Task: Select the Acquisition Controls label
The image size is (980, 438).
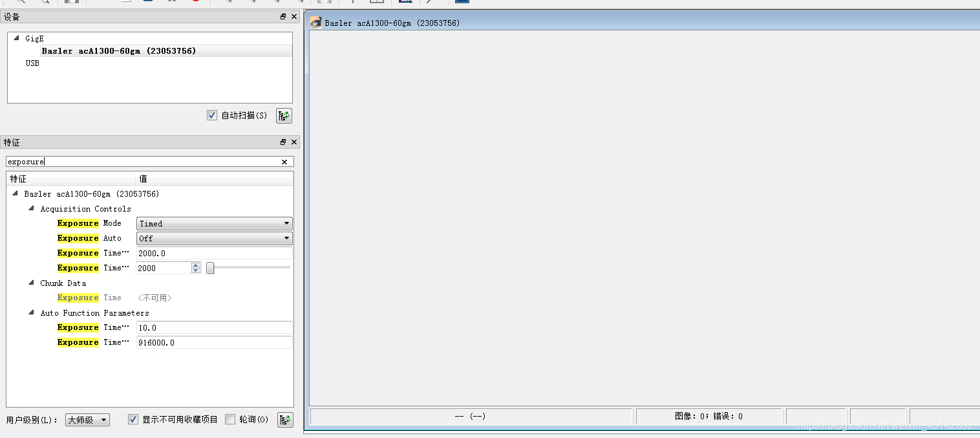Action: (85, 208)
